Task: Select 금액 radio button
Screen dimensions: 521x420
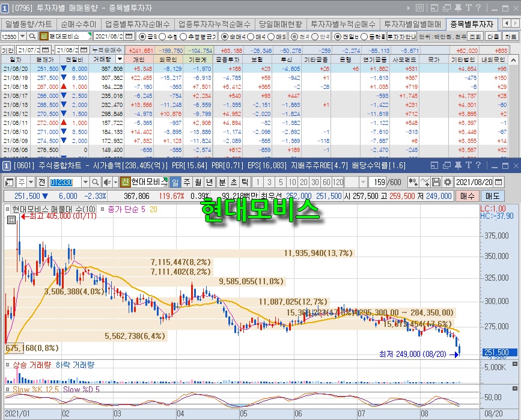Action: pyautogui.click(x=142, y=37)
